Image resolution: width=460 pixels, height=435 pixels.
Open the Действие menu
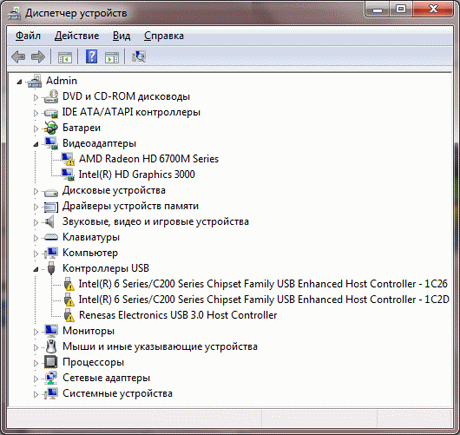(77, 36)
